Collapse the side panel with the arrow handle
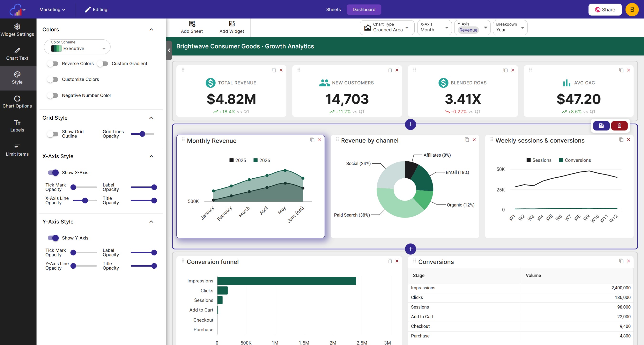The image size is (644, 345). (169, 50)
